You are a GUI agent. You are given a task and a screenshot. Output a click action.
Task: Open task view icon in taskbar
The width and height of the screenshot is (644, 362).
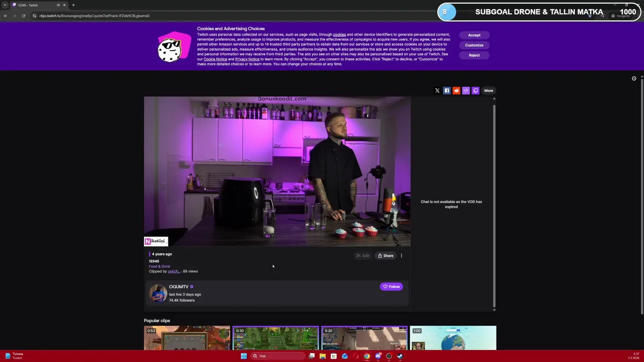(x=311, y=356)
